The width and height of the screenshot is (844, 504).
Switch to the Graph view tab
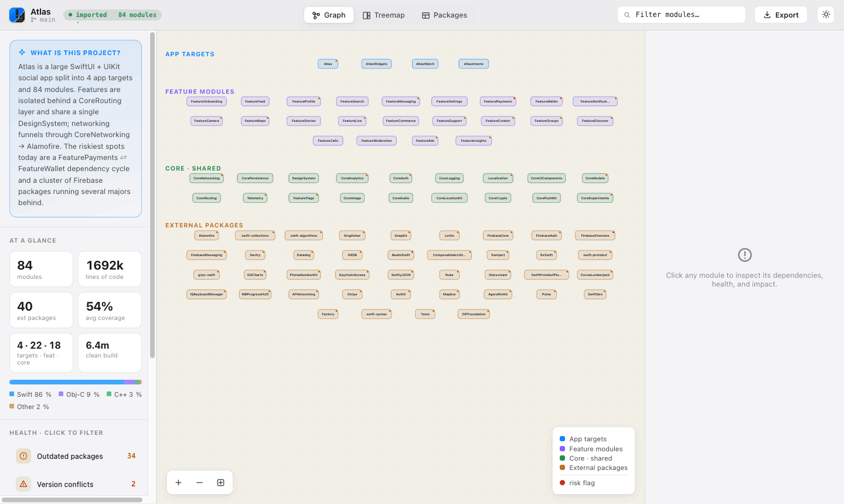tap(329, 15)
